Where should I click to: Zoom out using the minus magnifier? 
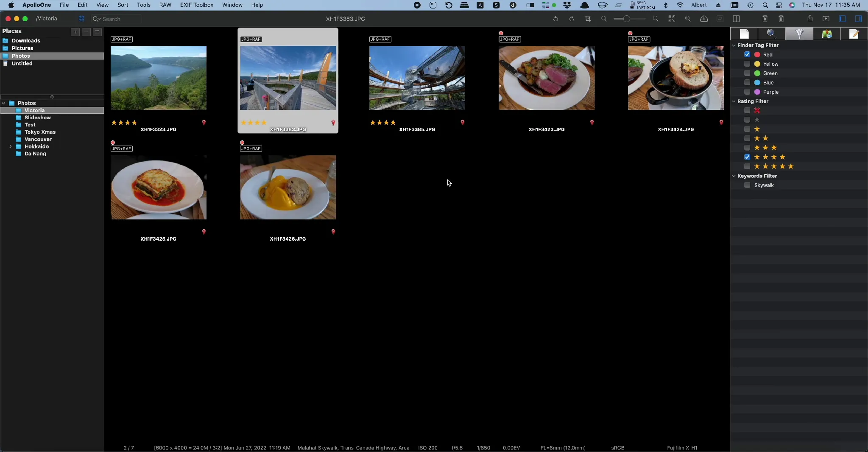[x=604, y=19]
